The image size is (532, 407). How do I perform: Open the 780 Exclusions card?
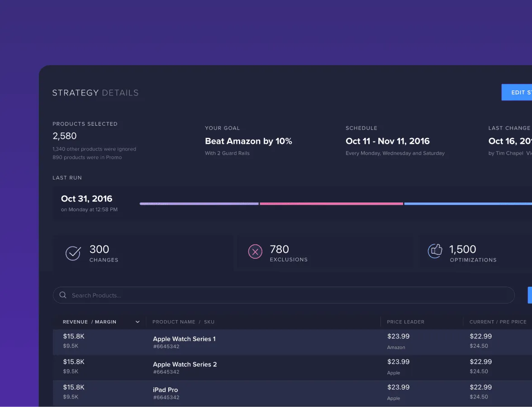[325, 253]
